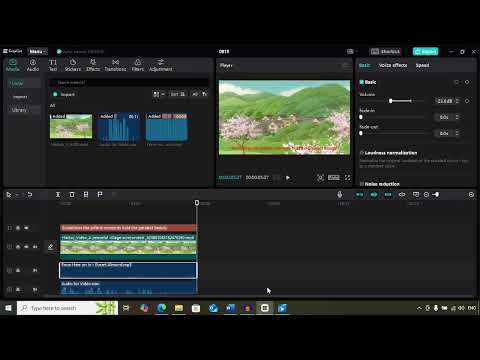
Task: Open the layout switcher icon in the title bar
Action: point(350,51)
